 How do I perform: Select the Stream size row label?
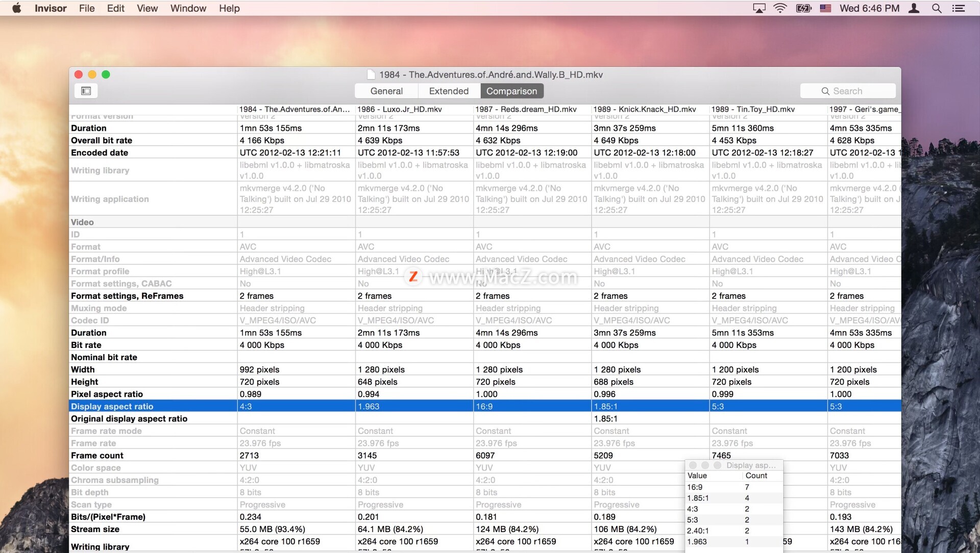click(x=95, y=529)
